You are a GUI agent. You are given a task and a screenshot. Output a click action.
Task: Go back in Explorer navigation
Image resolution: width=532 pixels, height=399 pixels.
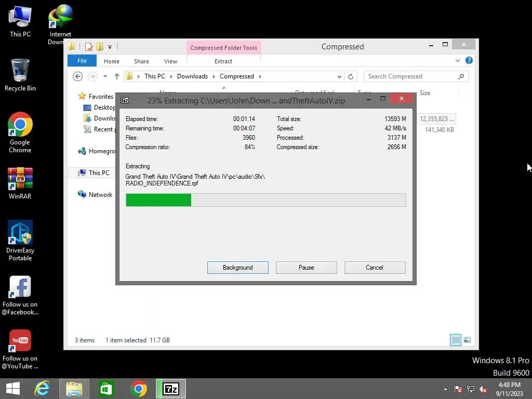78,76
